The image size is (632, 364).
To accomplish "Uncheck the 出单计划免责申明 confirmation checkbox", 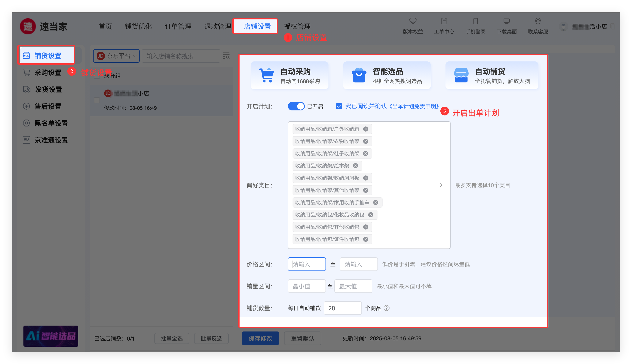I will tap(339, 106).
